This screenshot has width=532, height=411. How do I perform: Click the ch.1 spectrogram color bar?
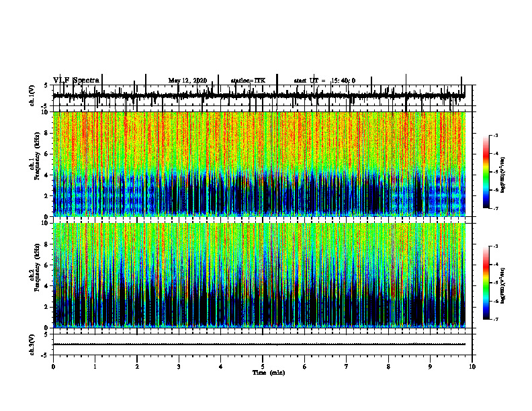point(486,172)
